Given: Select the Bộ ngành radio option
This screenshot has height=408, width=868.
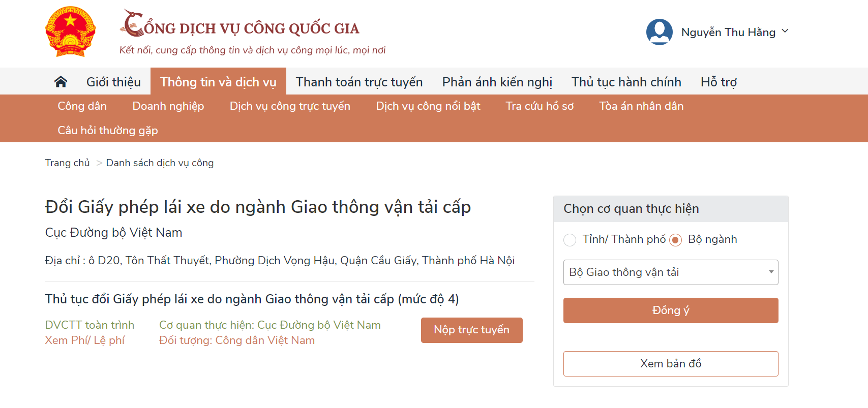Looking at the screenshot, I should point(675,240).
